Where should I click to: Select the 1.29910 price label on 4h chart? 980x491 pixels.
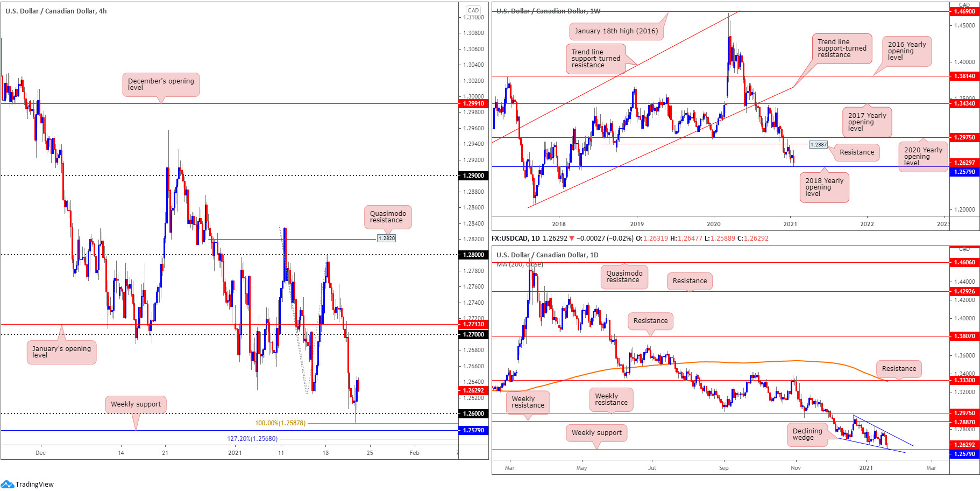(x=473, y=103)
